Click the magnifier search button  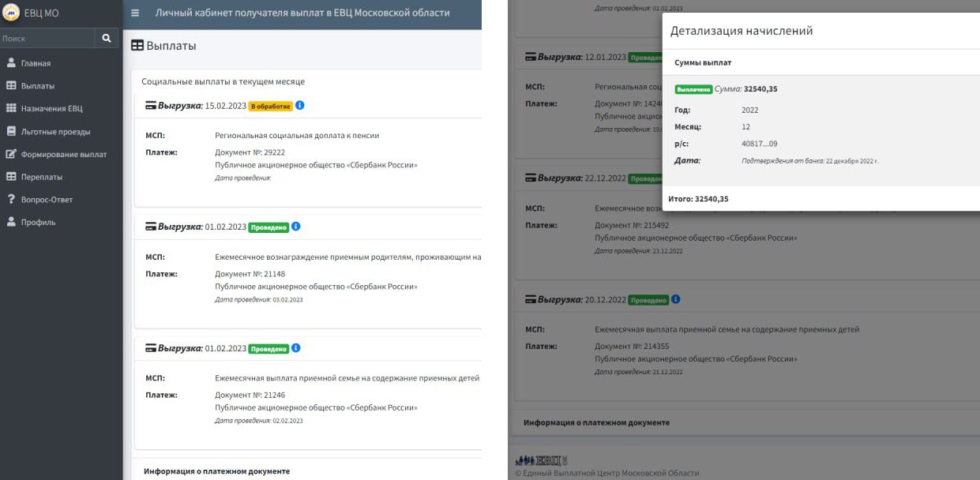pos(107,38)
